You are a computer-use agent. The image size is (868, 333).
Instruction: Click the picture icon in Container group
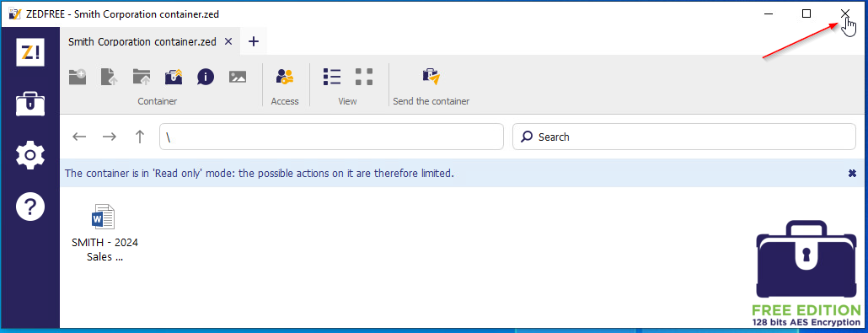(238, 77)
